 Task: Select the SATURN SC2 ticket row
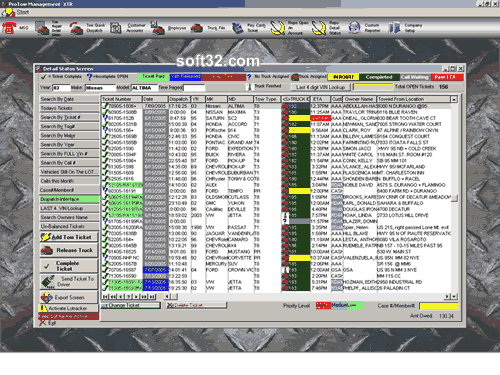[276, 118]
